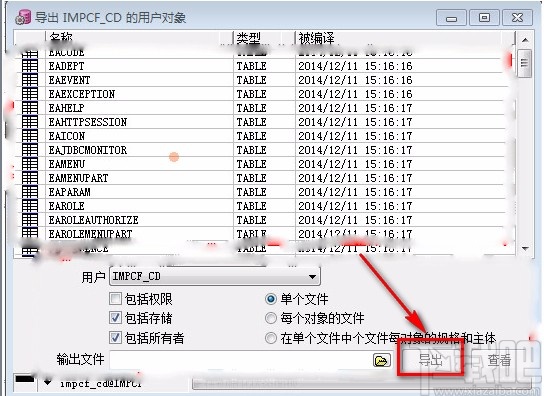544x396 pixels.
Task: Sort by the 被编译 column header
Action: coord(316,38)
